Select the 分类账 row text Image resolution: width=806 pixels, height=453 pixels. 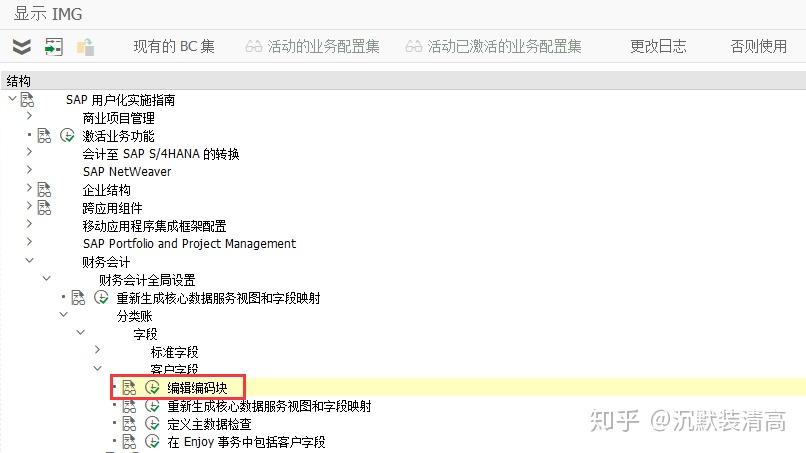[x=134, y=316]
